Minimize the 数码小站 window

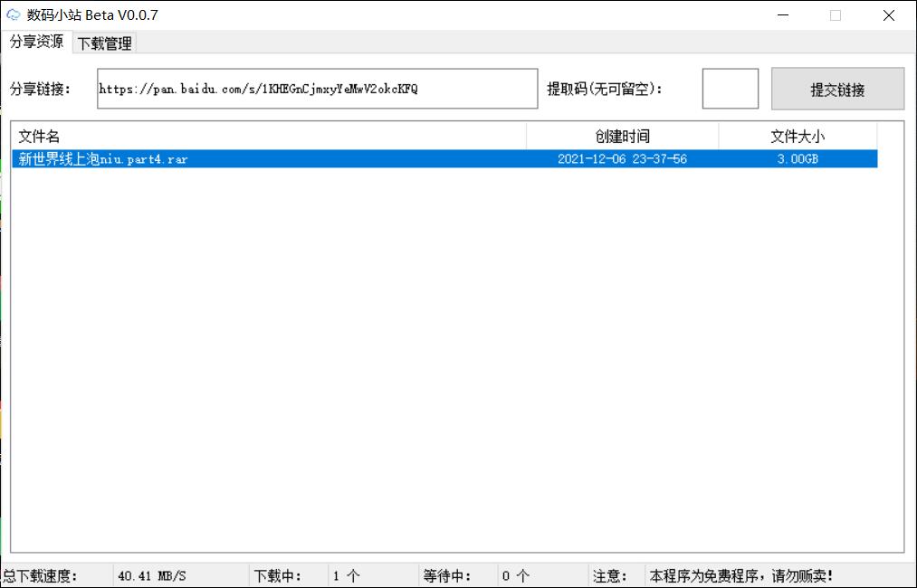tap(783, 15)
